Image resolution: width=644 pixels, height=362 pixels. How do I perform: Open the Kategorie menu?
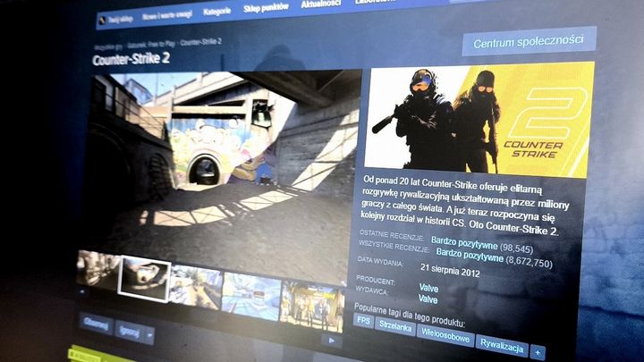coord(216,11)
